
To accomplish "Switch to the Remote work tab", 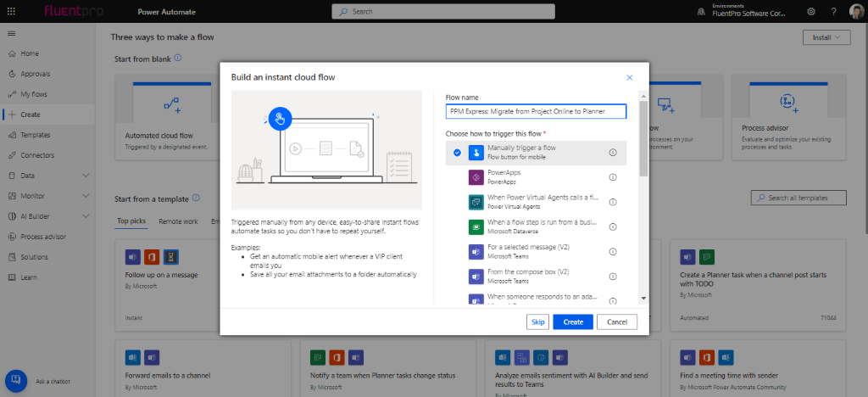I will point(178,221).
